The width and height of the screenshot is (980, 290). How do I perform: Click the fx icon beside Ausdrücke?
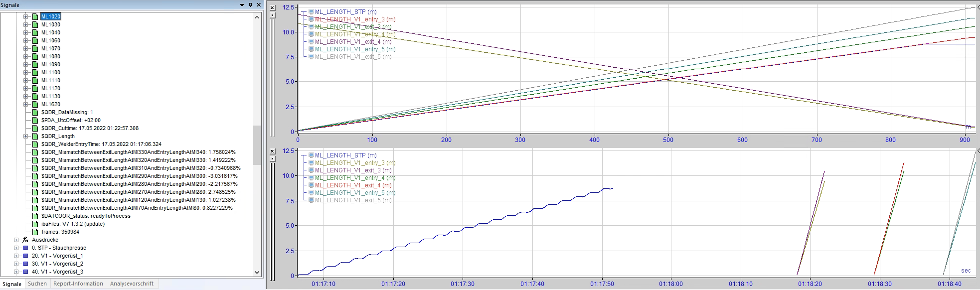pos(25,240)
